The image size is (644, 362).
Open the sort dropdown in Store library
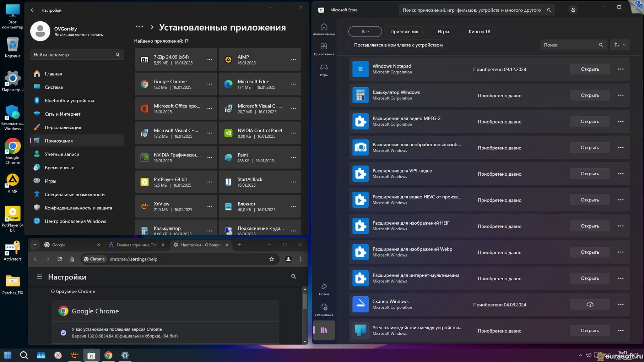(x=620, y=45)
